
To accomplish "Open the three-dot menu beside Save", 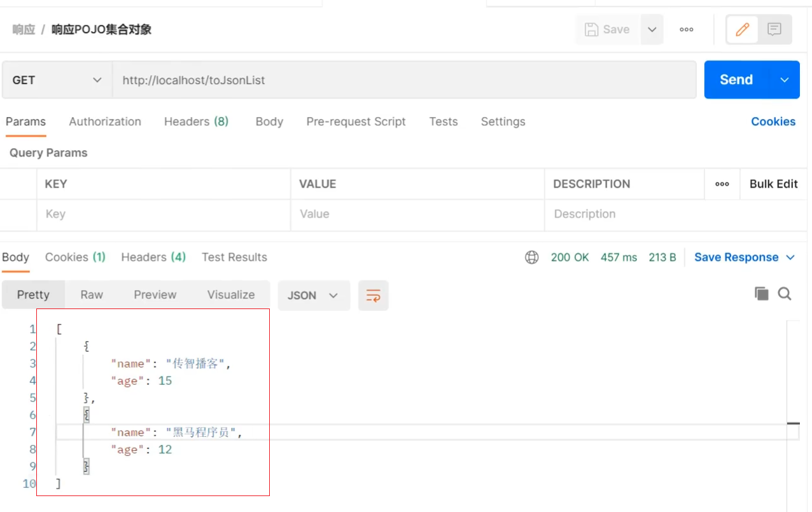I will coord(686,29).
